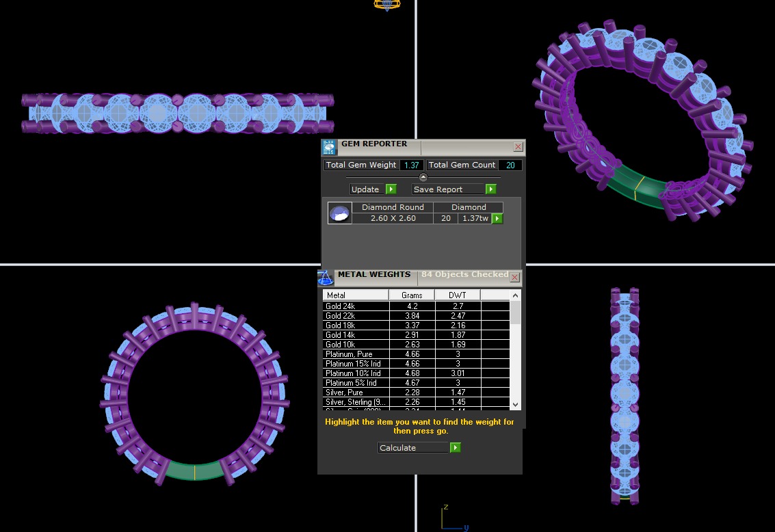Click the Metal Weights scale icon
The width and height of the screenshot is (775, 532).
tap(326, 278)
